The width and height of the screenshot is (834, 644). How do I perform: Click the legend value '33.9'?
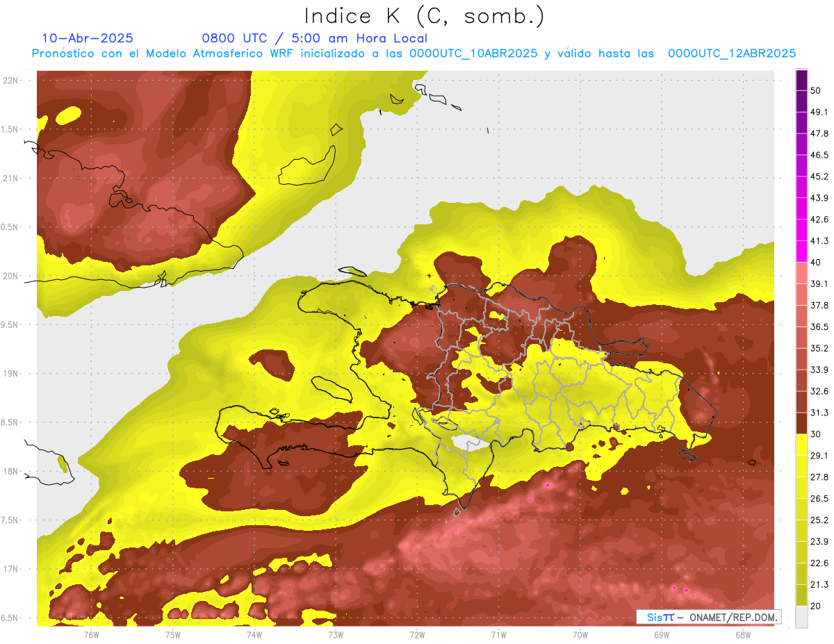pyautogui.click(x=819, y=370)
